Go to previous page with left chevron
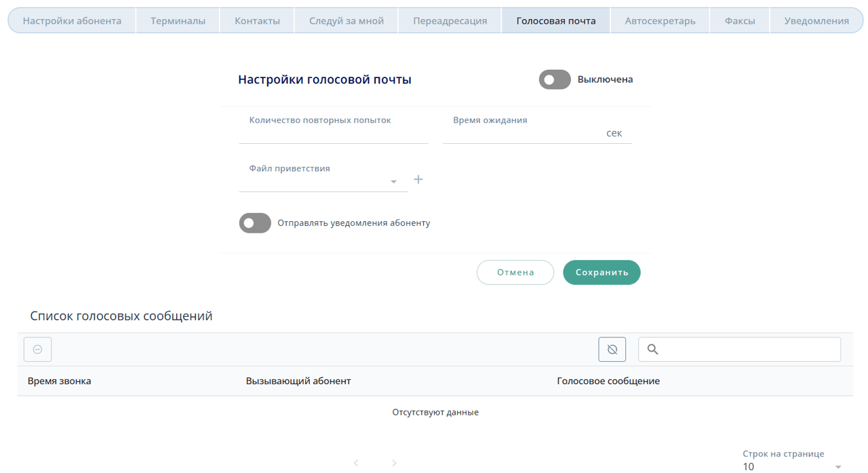868x473 pixels. [x=356, y=463]
